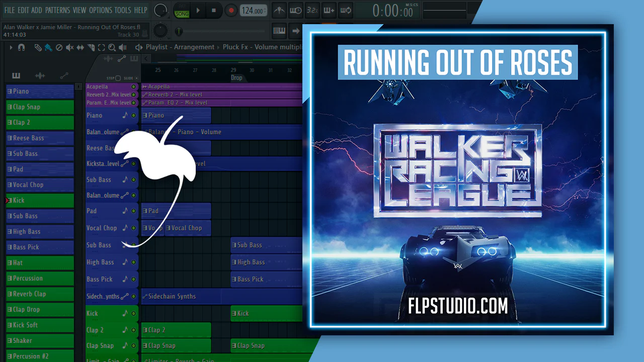Click the Piano track note icon

[125, 115]
